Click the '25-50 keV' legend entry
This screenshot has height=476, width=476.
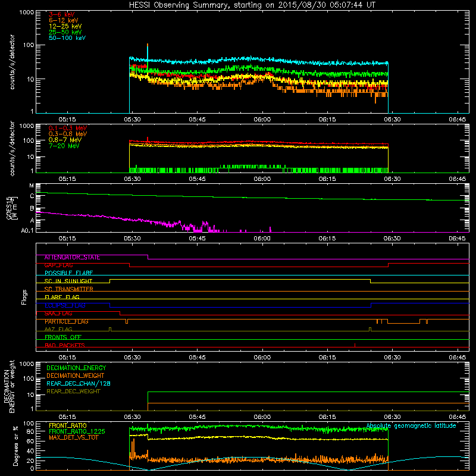click(65, 32)
